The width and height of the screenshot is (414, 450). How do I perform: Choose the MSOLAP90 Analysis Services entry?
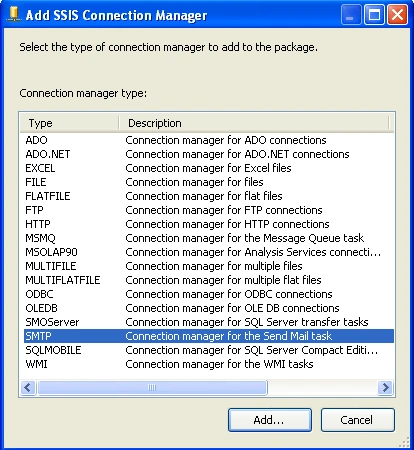[209, 252]
